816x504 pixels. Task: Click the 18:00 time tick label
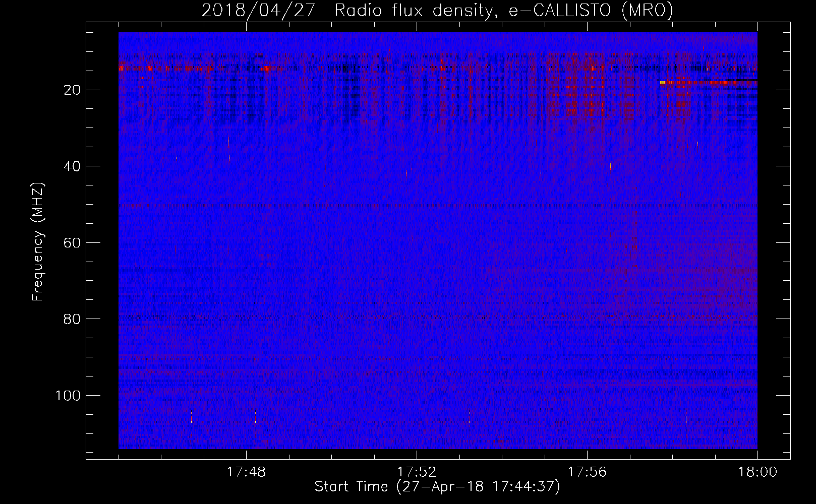point(757,472)
